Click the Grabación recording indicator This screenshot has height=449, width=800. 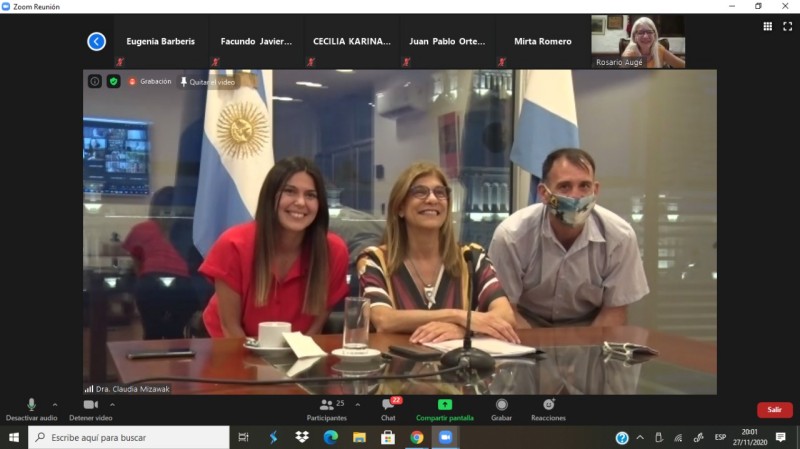(149, 82)
